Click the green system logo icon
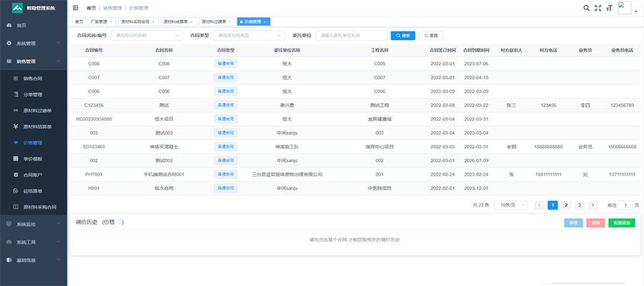 [x=18, y=8]
